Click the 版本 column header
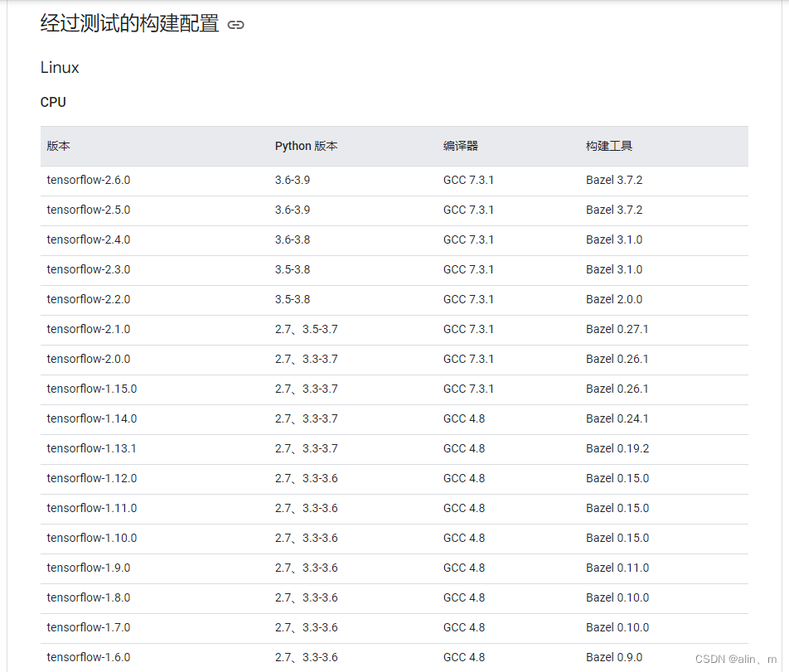 [x=58, y=146]
